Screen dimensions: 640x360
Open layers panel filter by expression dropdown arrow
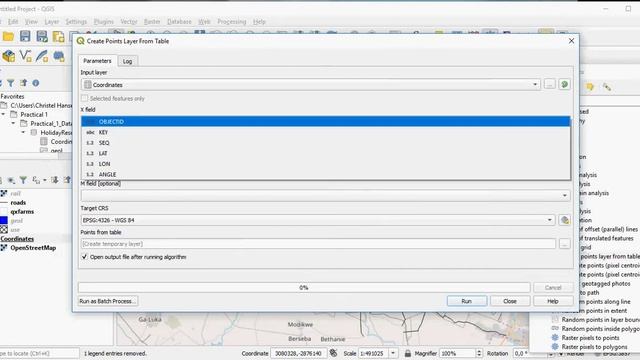(44, 180)
